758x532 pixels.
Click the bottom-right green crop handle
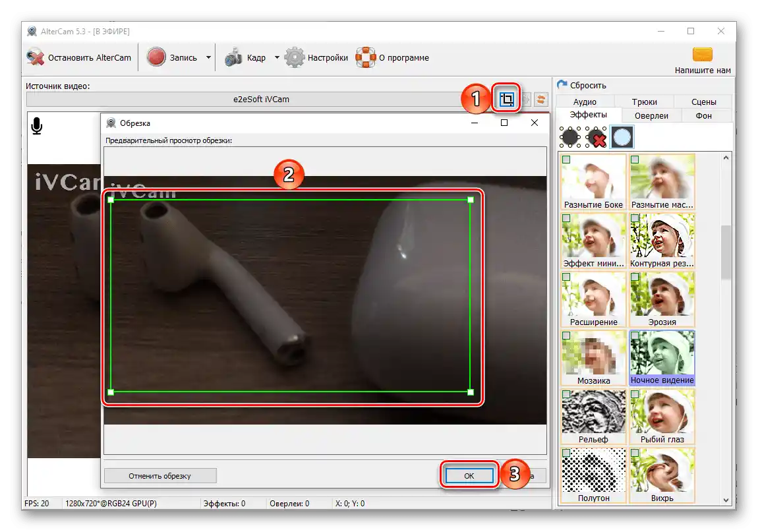pos(471,392)
